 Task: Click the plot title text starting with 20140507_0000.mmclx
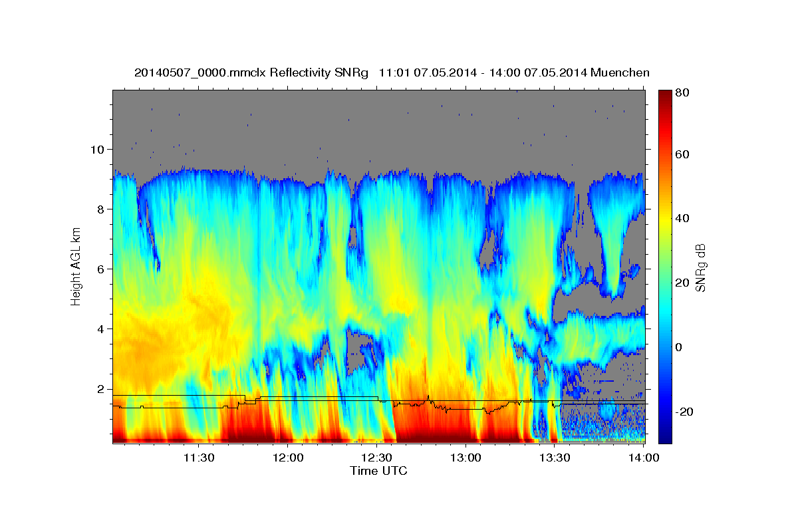[392, 72]
